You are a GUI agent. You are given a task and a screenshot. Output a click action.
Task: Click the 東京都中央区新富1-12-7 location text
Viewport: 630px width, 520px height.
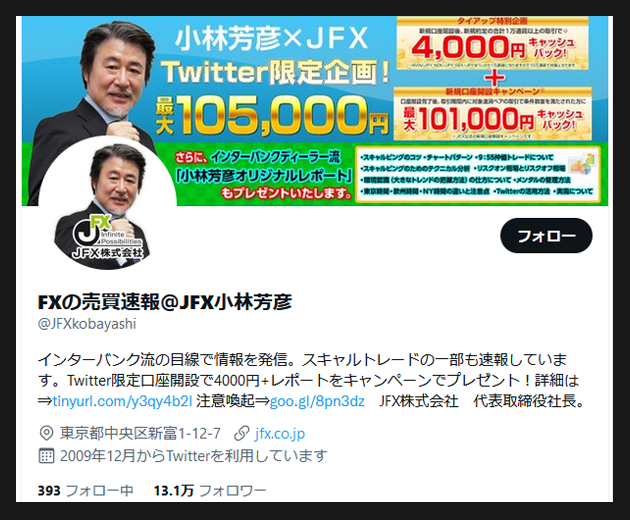click(140, 434)
